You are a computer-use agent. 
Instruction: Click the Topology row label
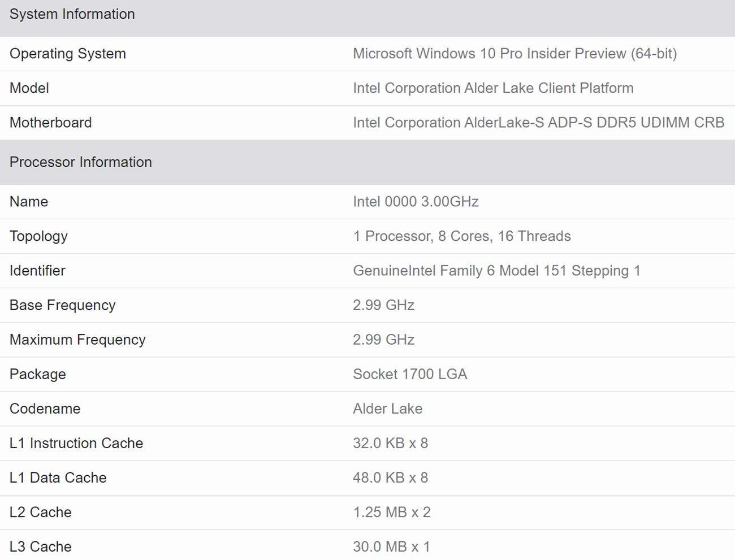(38, 236)
